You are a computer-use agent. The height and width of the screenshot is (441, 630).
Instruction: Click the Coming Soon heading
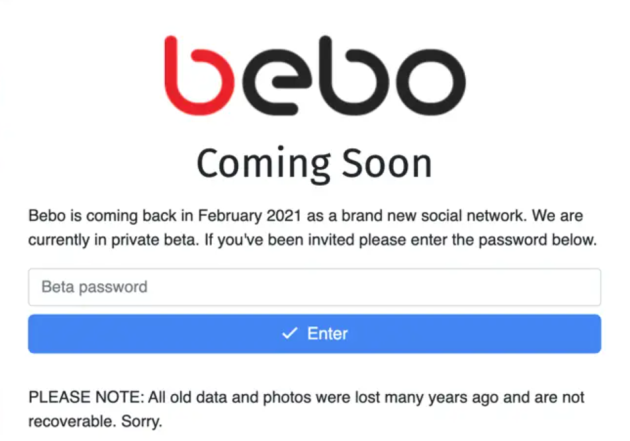tap(315, 164)
